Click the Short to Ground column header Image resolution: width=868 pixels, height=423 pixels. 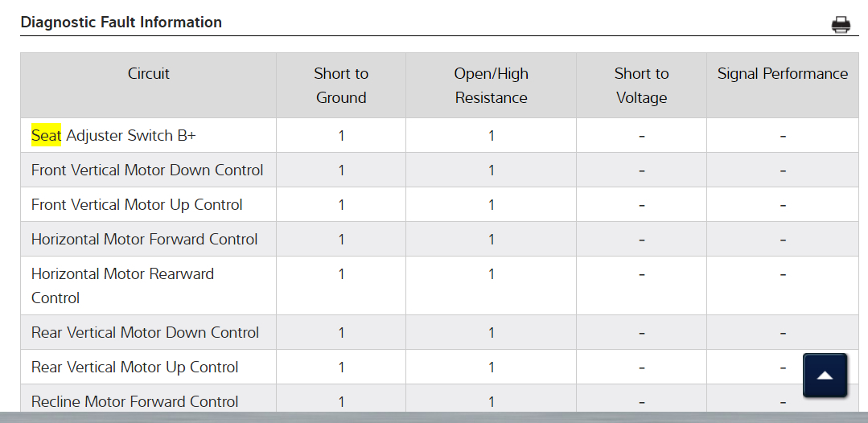(x=341, y=85)
